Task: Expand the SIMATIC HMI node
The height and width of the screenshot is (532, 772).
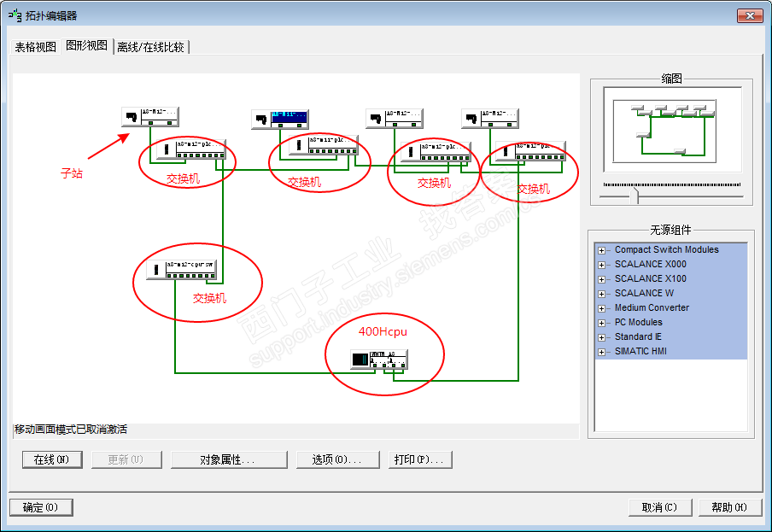Action: (x=601, y=352)
